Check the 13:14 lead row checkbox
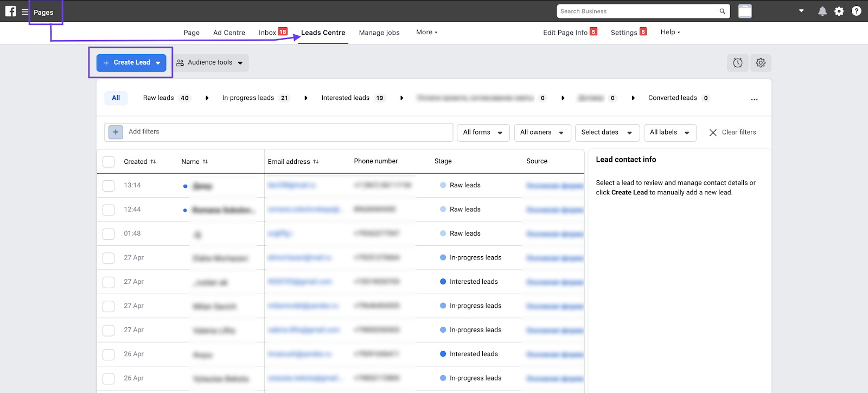Viewport: 868px width, 393px height. [x=108, y=186]
